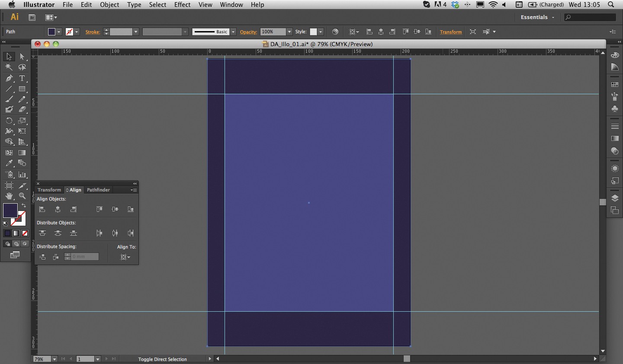623x364 pixels.
Task: Reset to default fill and stroke
Action: pyautogui.click(x=5, y=224)
